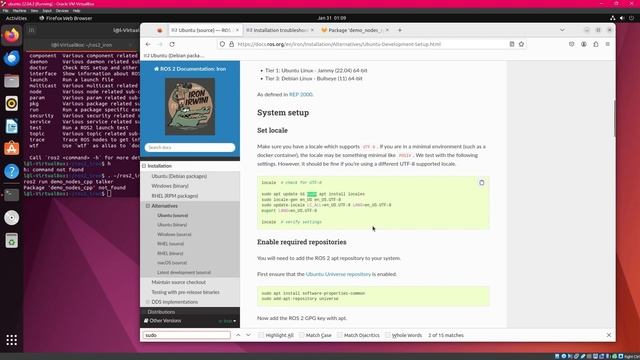Screen dimensions: 640x360
Task: Open Thunderbird mail from the dock
Action: coord(11,58)
